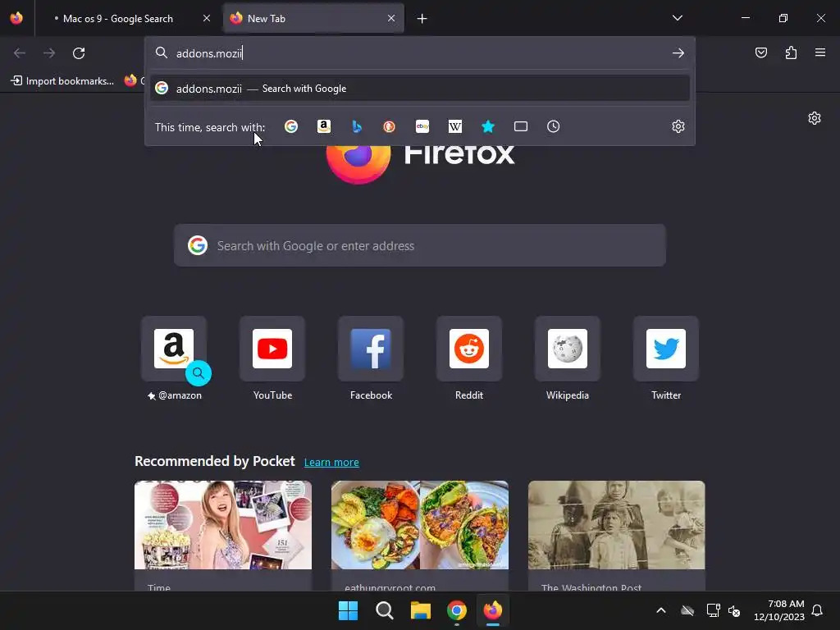This screenshot has height=630, width=840.
Task: Open the Windows Start menu
Action: [x=348, y=610]
